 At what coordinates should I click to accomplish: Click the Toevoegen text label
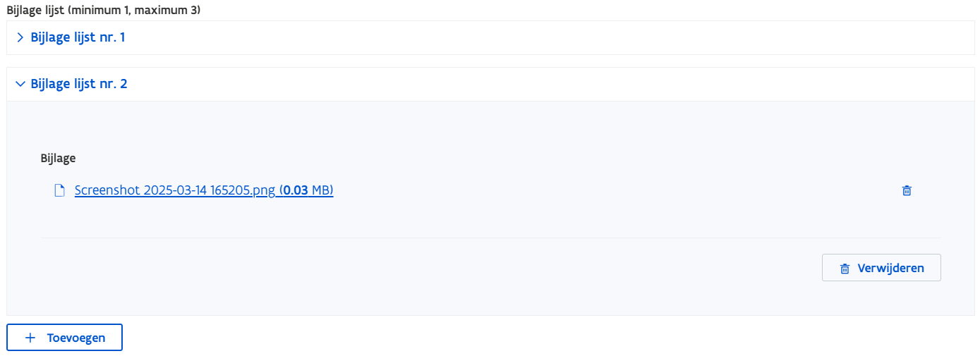[x=76, y=338]
